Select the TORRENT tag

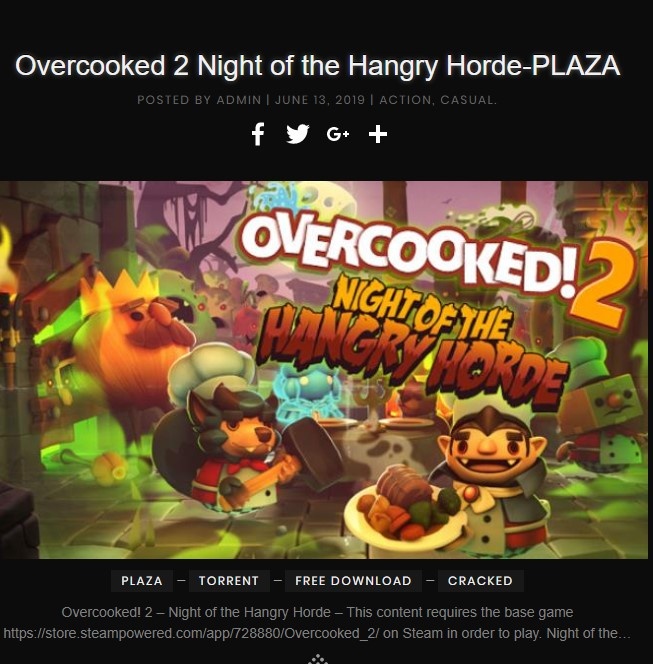229,581
